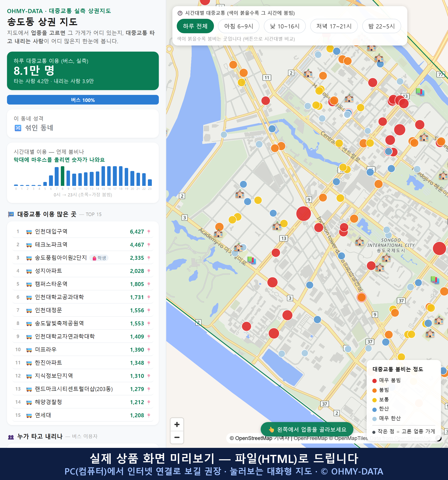Click the books icon near Academy-ro road
448x480 pixels.
[252, 260]
